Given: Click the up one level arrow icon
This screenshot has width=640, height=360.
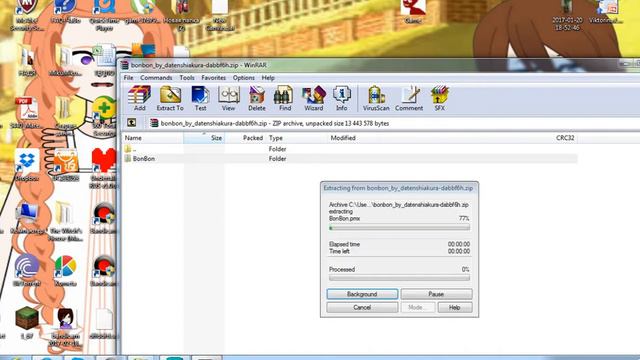Looking at the screenshot, I should (x=131, y=123).
